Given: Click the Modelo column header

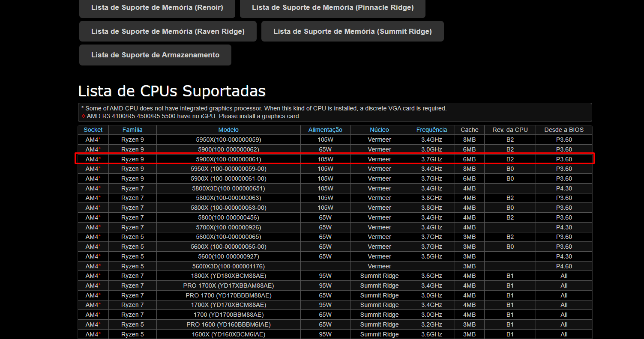Looking at the screenshot, I should click(228, 130).
